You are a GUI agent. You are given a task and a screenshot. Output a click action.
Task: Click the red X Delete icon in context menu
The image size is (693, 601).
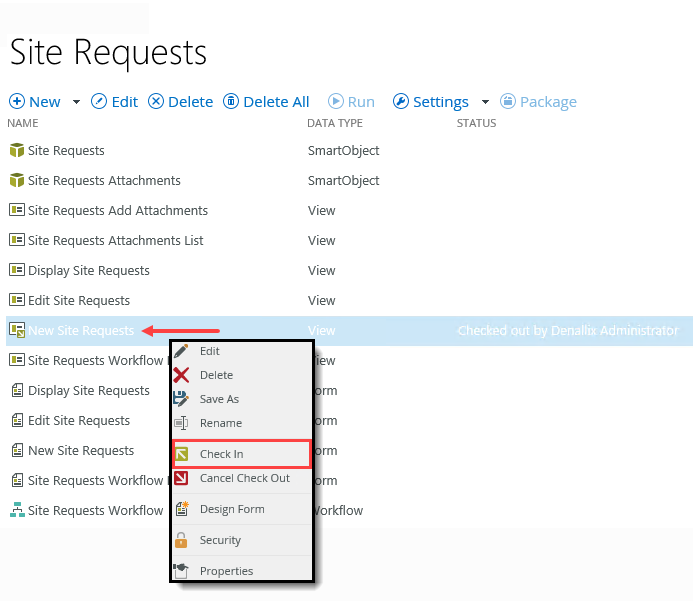tap(181, 375)
